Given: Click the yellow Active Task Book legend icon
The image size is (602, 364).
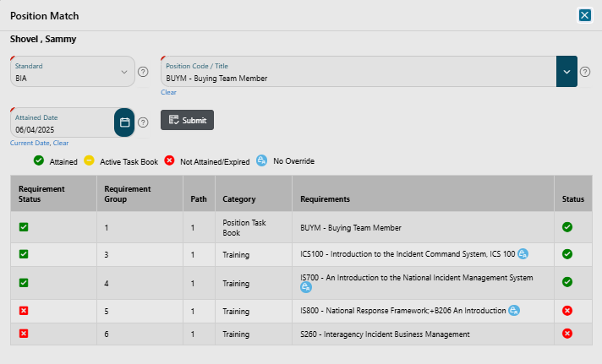Looking at the screenshot, I should [x=89, y=160].
